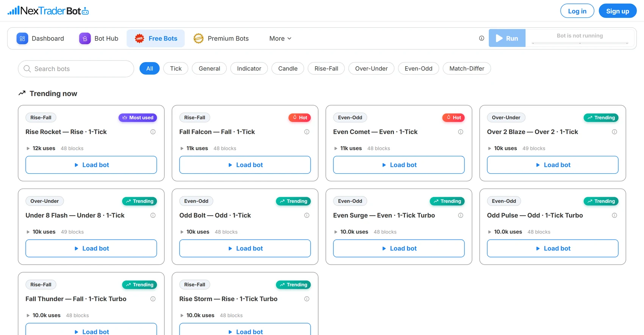Start the bot with Run button
644x335 pixels.
pos(507,38)
